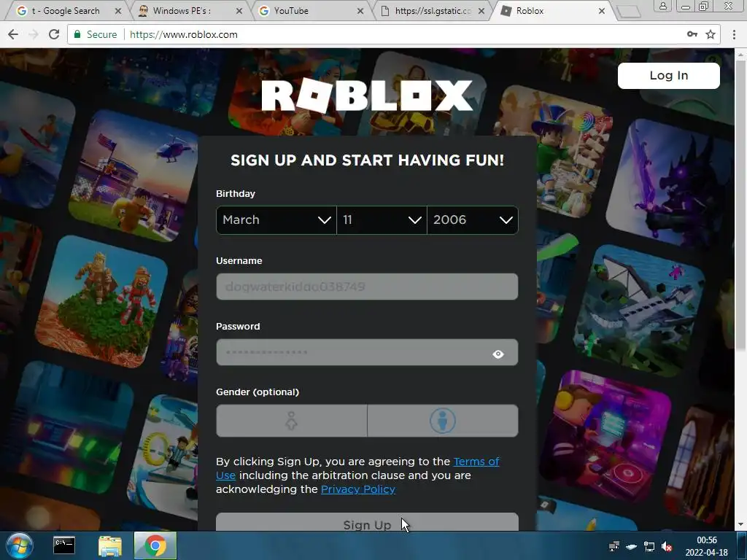747x560 pixels.
Task: Click the Sign Up button
Action: coord(367,522)
